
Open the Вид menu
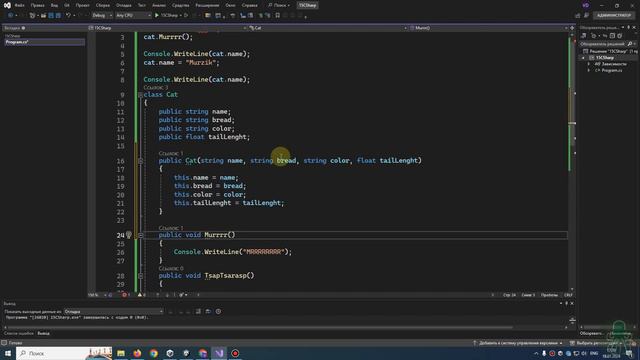coord(54,5)
